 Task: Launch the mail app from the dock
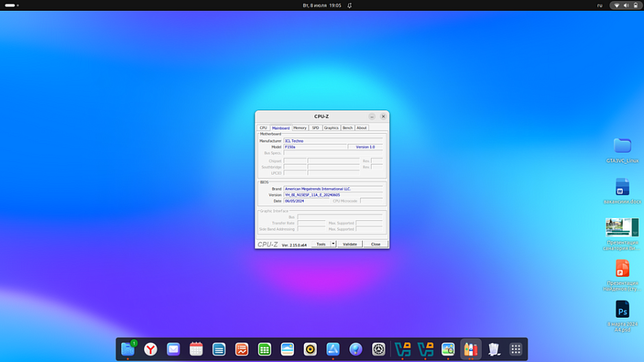[173, 349]
